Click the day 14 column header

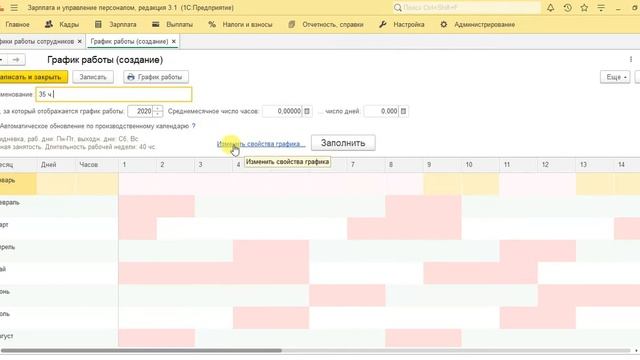[627, 164]
